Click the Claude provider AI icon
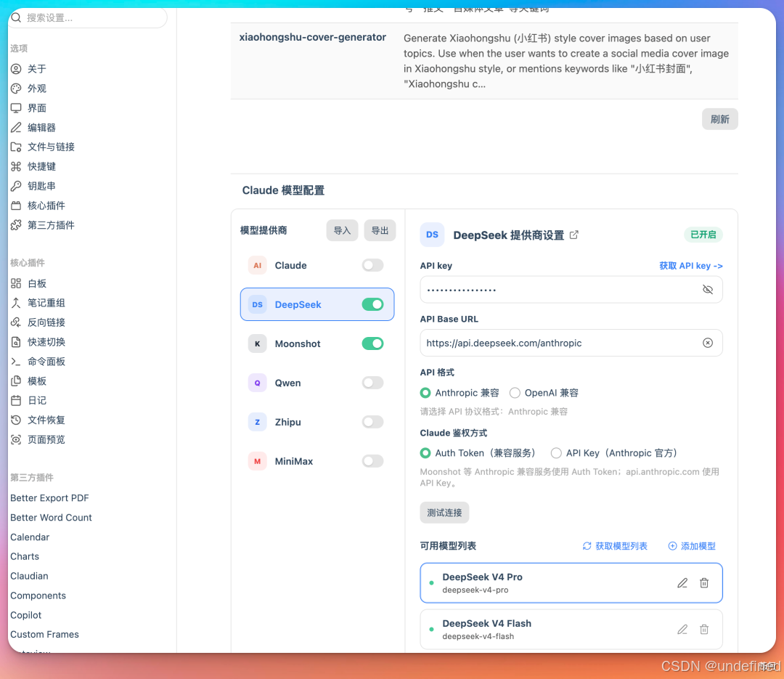784x679 pixels. click(258, 265)
